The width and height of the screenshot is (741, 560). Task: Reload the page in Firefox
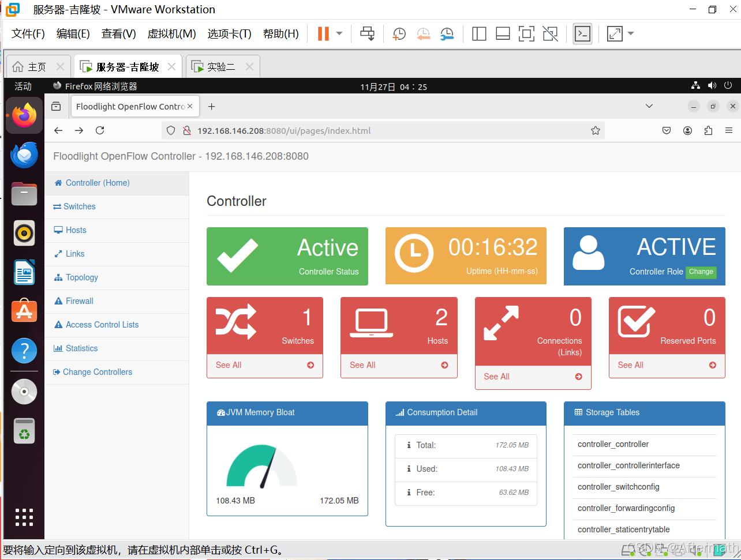coord(100,131)
